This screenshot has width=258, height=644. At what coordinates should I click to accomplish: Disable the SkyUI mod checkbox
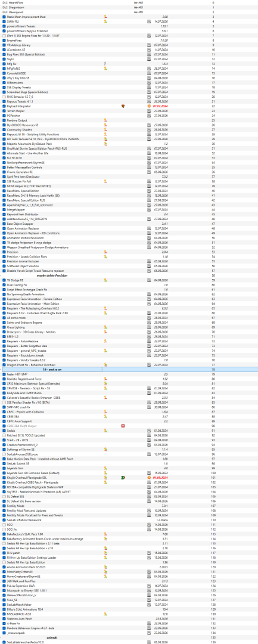point(4,59)
